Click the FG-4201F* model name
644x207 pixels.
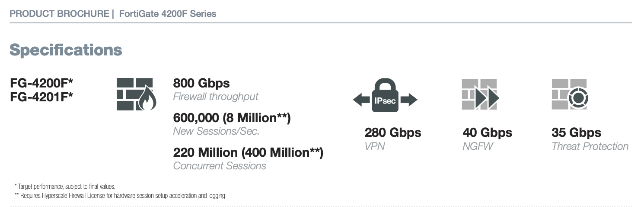coord(41,95)
